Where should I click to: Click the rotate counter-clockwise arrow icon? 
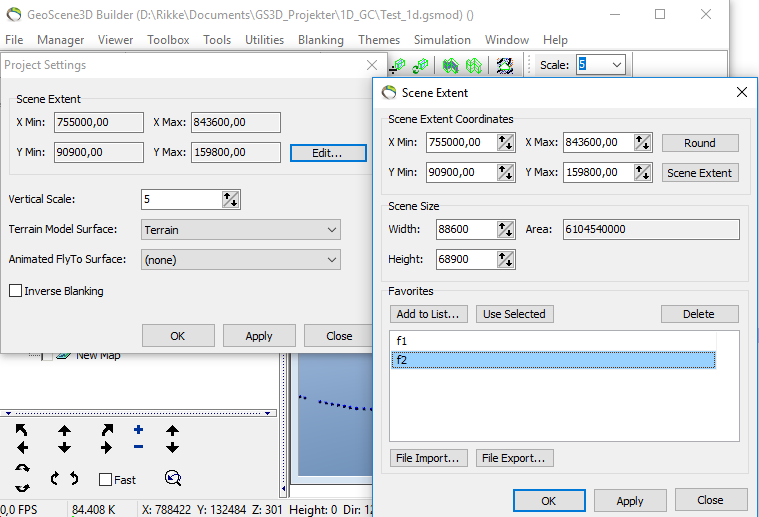tap(74, 478)
